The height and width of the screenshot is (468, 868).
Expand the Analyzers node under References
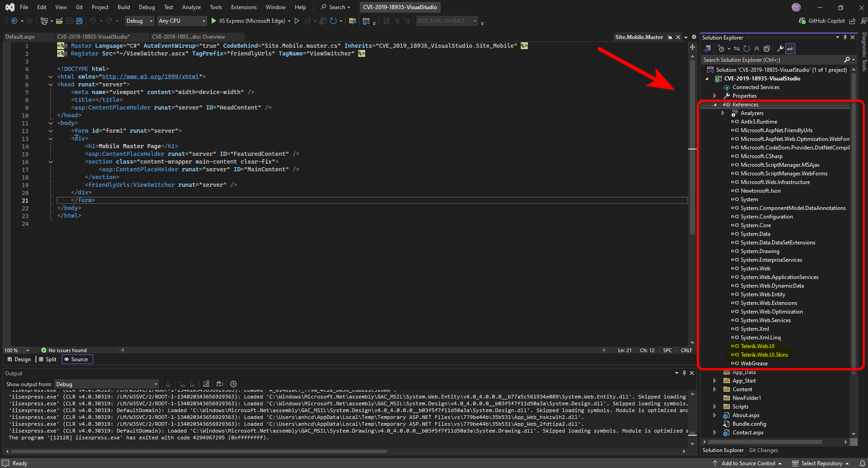[x=723, y=113]
